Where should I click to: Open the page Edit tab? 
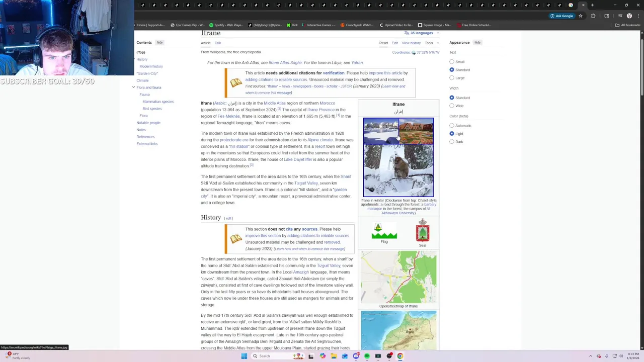coord(395,43)
